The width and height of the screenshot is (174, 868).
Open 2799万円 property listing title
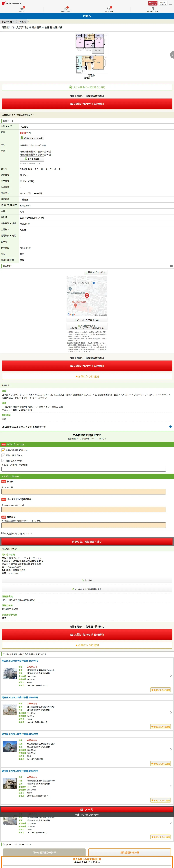click(20, 661)
